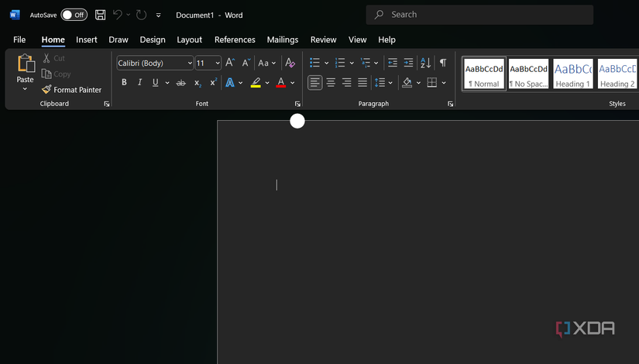Apply the Heading 1 style

[573, 74]
